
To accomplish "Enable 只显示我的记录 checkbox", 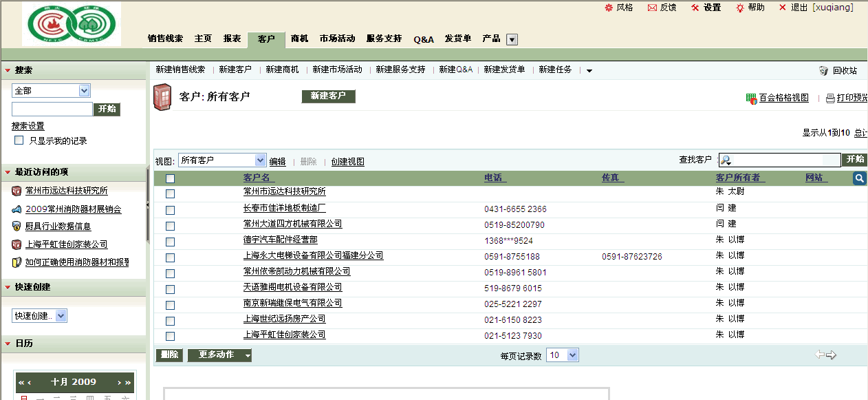I will coord(19,140).
